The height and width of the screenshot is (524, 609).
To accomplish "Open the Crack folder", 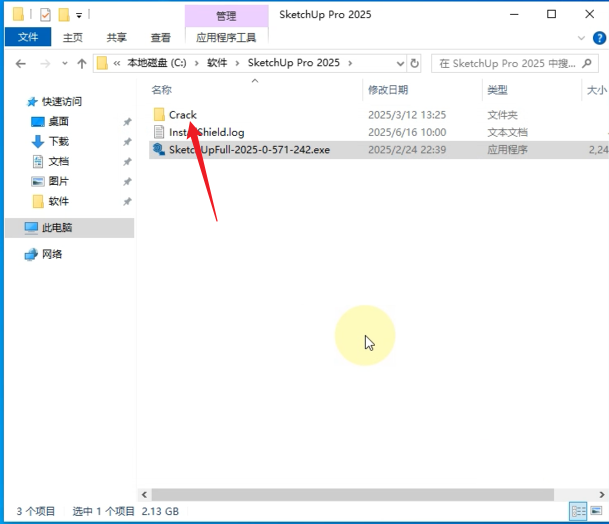I will [183, 115].
